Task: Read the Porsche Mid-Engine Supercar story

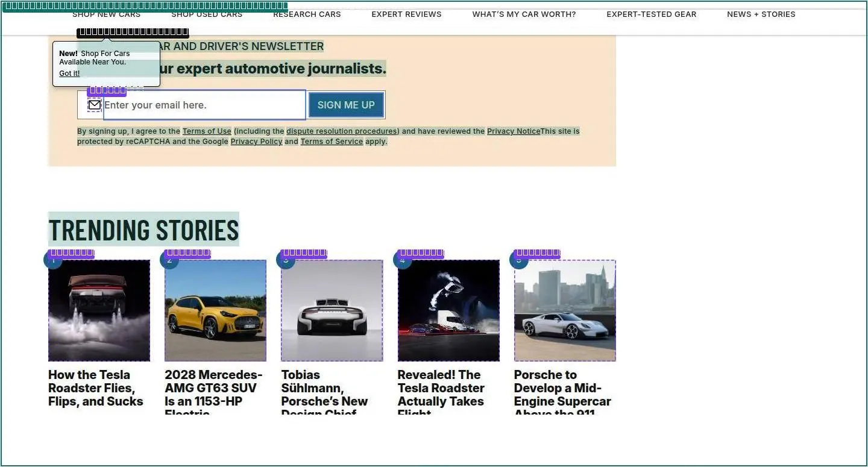Action: pos(562,392)
